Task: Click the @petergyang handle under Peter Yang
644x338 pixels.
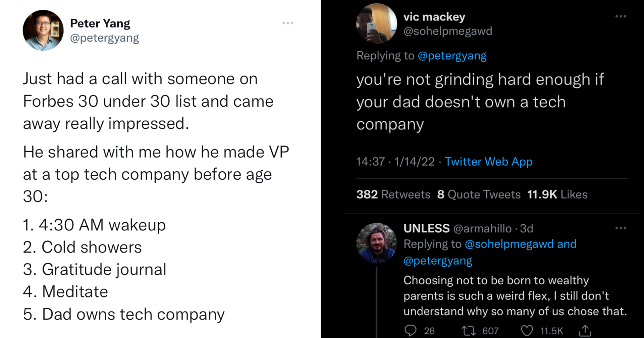Action: tap(104, 38)
